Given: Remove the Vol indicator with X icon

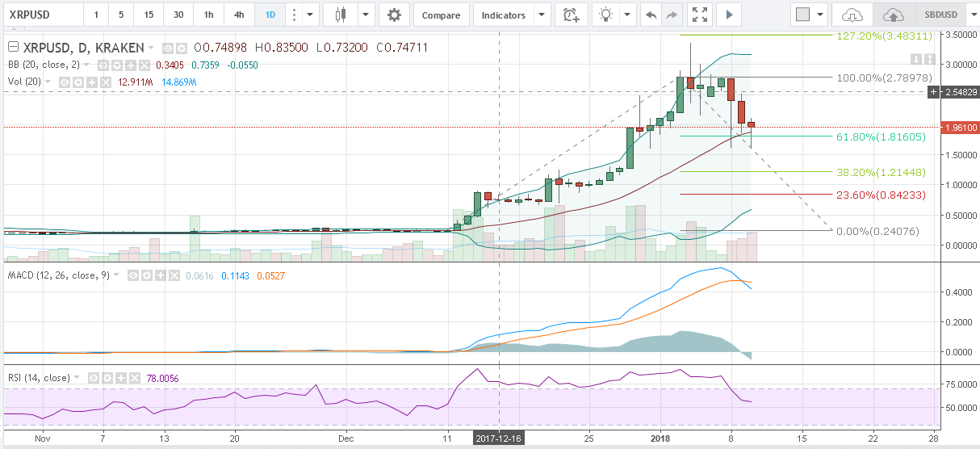Looking at the screenshot, I should 106,82.
